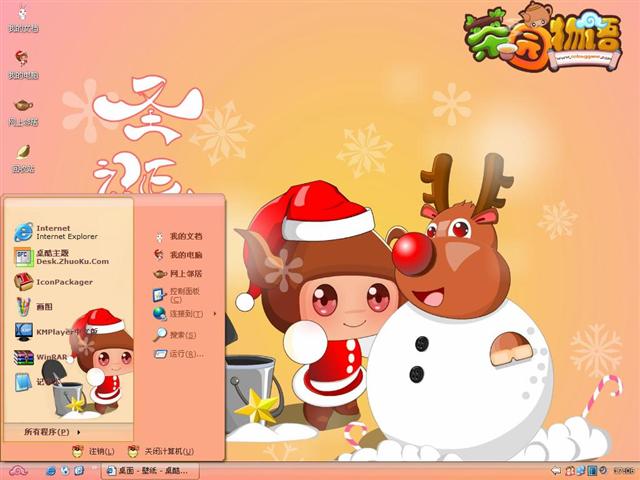Select 我的文档 in the start menu

click(178, 236)
